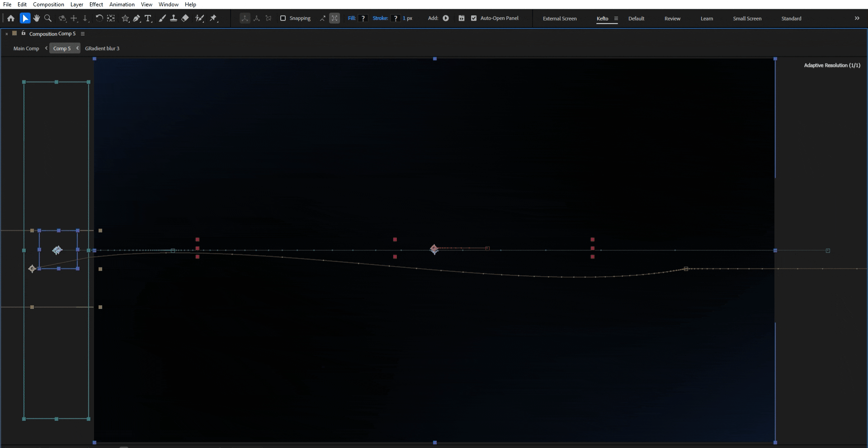Open the File menu
The image size is (868, 448).
pyautogui.click(x=7, y=5)
